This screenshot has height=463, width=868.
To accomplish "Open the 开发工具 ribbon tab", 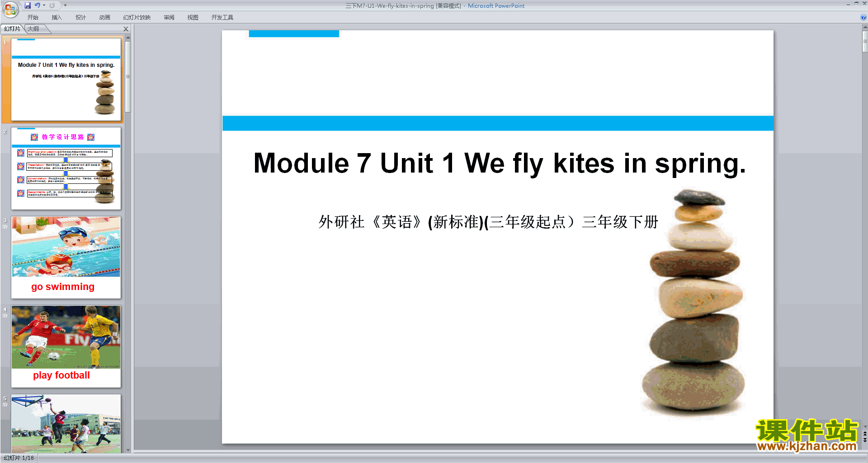I will coord(222,18).
